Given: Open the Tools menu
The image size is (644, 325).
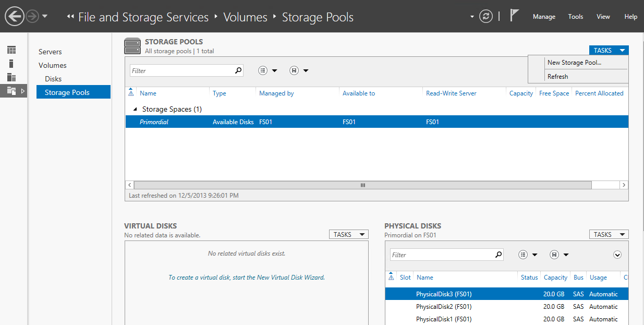Looking at the screenshot, I should click(x=576, y=17).
